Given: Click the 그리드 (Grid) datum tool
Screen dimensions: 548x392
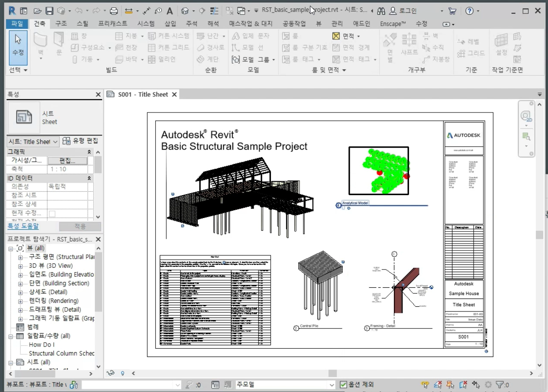Looking at the screenshot, I should (471, 53).
